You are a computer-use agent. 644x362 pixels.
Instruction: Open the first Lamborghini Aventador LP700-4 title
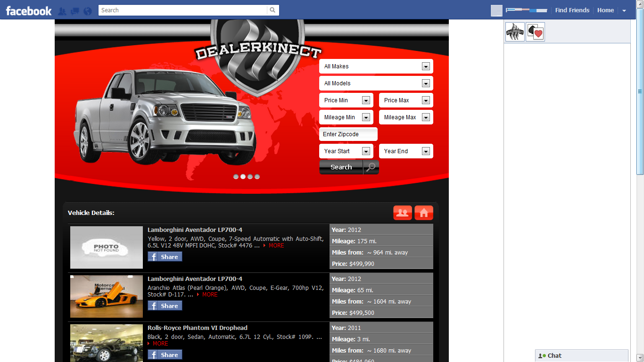tap(195, 230)
